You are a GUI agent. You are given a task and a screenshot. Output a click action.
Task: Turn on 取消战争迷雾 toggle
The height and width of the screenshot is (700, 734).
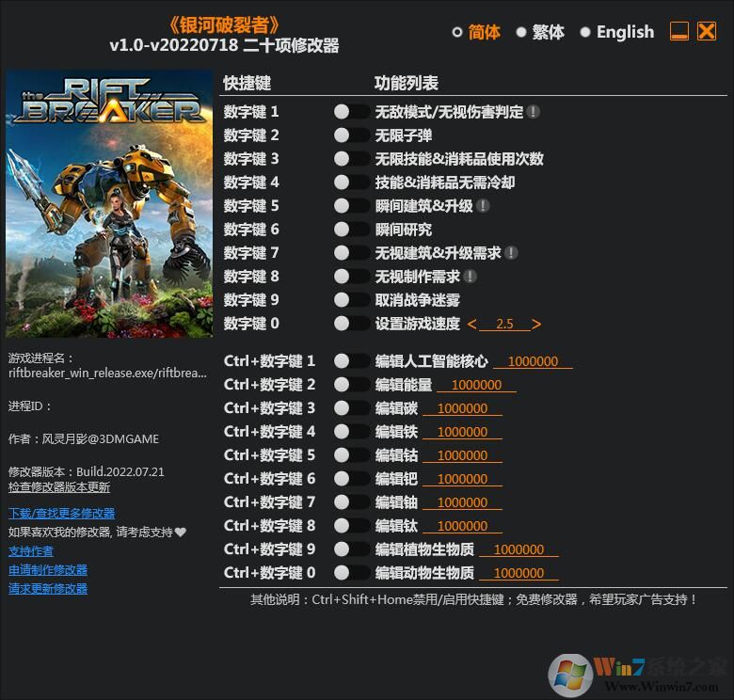(352, 299)
